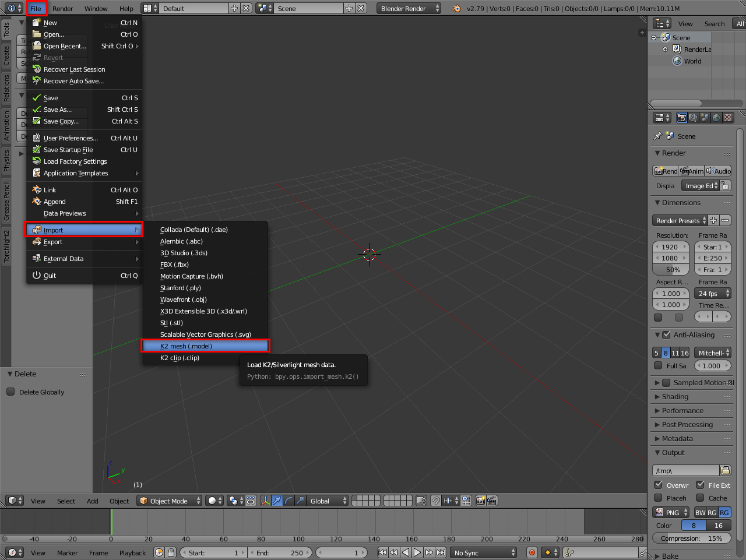The image size is (746, 560).
Task: Toggle the timeline preview range clock icon
Action: pos(159,552)
